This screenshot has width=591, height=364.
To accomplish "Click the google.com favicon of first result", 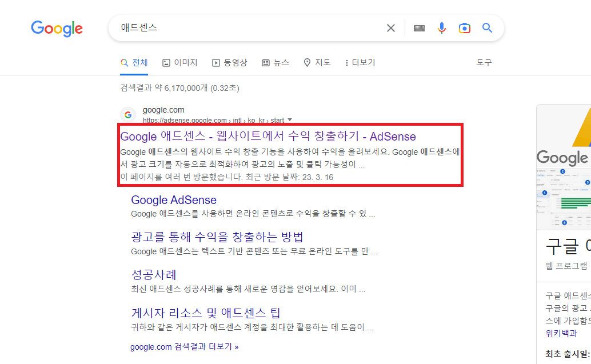I will tap(128, 115).
